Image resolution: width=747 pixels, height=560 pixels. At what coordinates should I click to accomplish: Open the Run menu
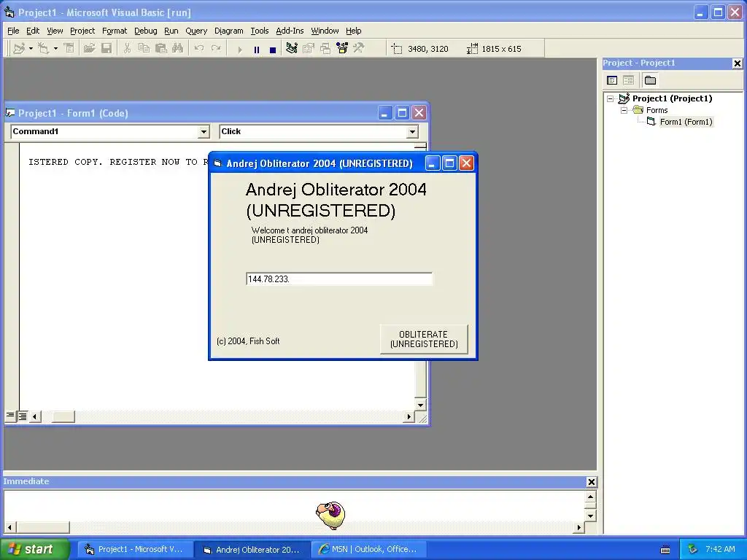pyautogui.click(x=171, y=31)
